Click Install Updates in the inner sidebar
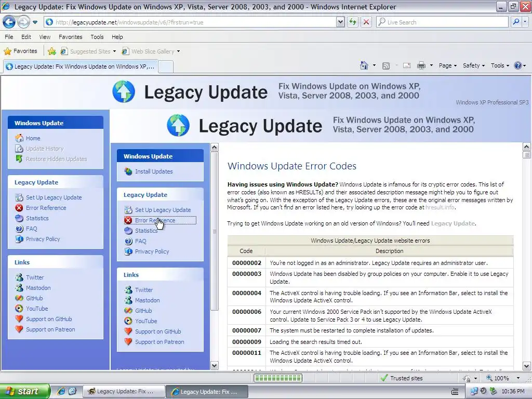Viewport: 532px width, 399px height. tap(154, 171)
